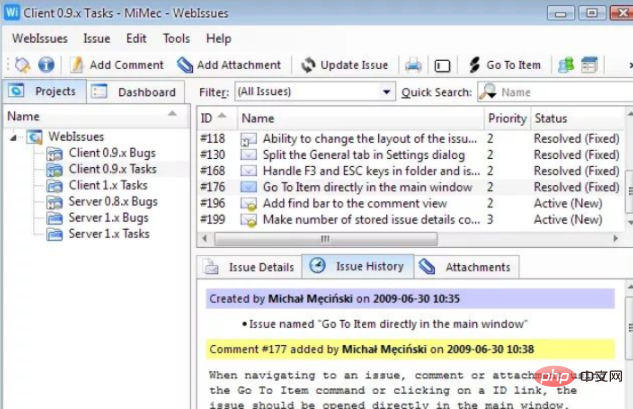Screen dimensions: 633x409
Task: Sort issues by Priority column header
Action: (507, 118)
